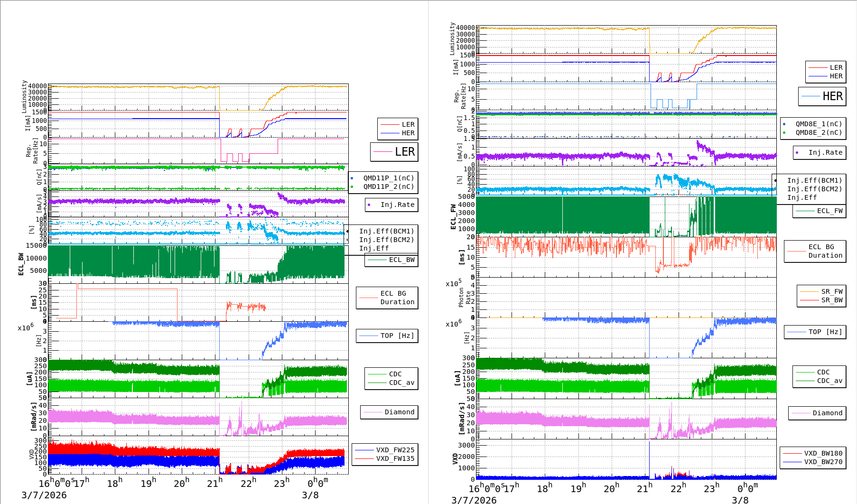Click the red line sample beside SR_BW
The width and height of the screenshot is (857, 504).
point(809,300)
